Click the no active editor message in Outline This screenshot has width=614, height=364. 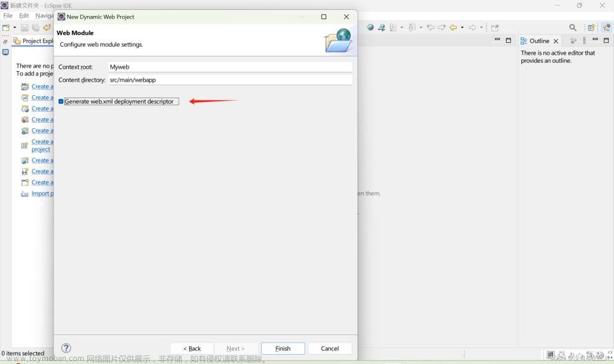click(x=558, y=56)
